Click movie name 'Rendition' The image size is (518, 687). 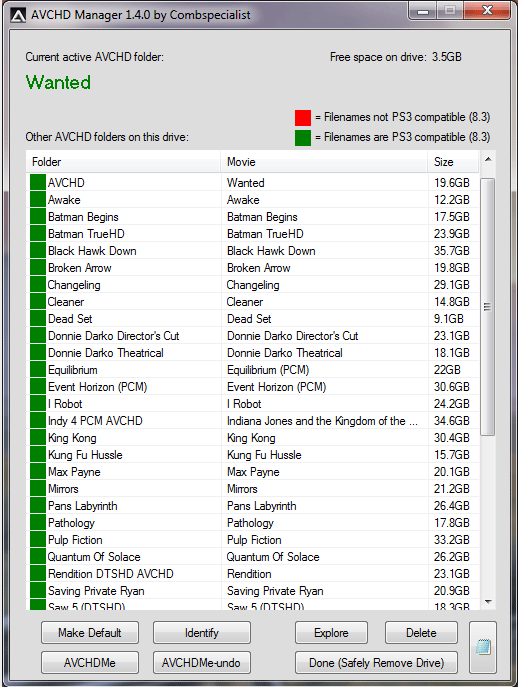tap(249, 574)
